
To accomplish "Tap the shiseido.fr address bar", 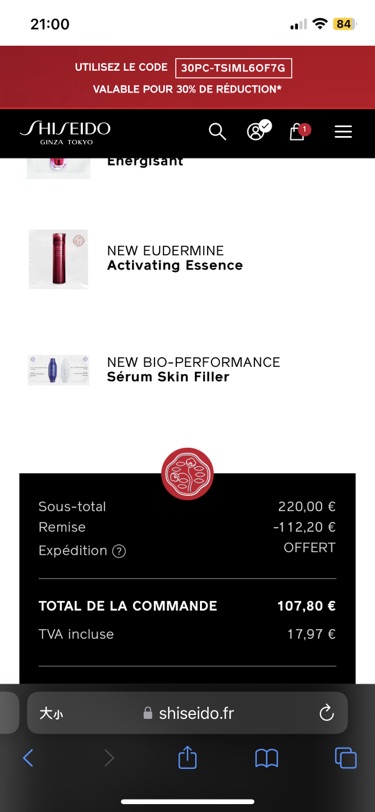I will click(188, 713).
